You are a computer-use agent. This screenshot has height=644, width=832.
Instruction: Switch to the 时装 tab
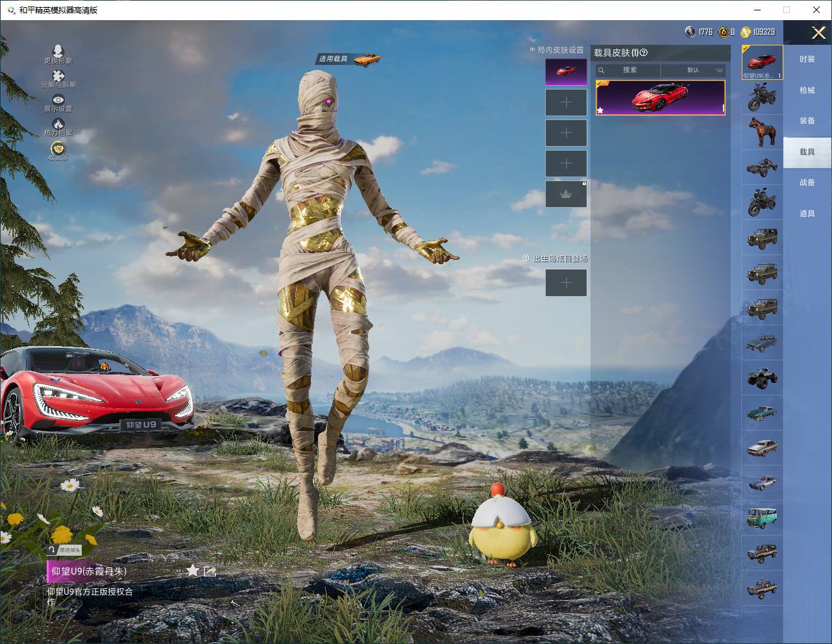pyautogui.click(x=807, y=59)
